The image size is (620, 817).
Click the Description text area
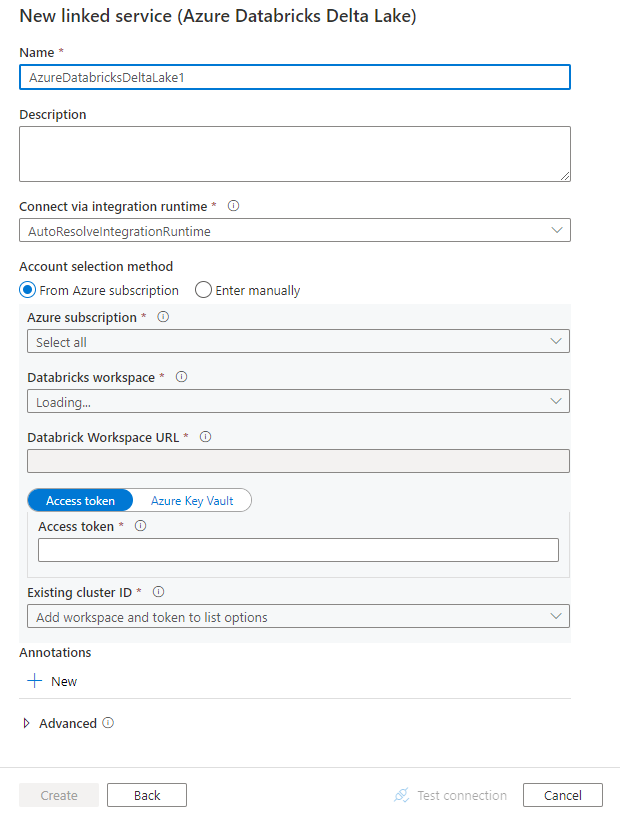click(294, 153)
